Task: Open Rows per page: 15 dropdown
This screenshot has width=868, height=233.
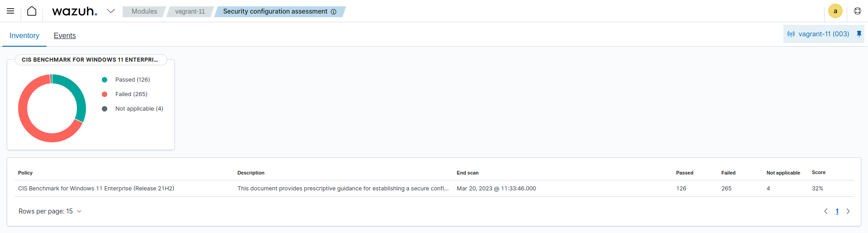Action: click(50, 211)
